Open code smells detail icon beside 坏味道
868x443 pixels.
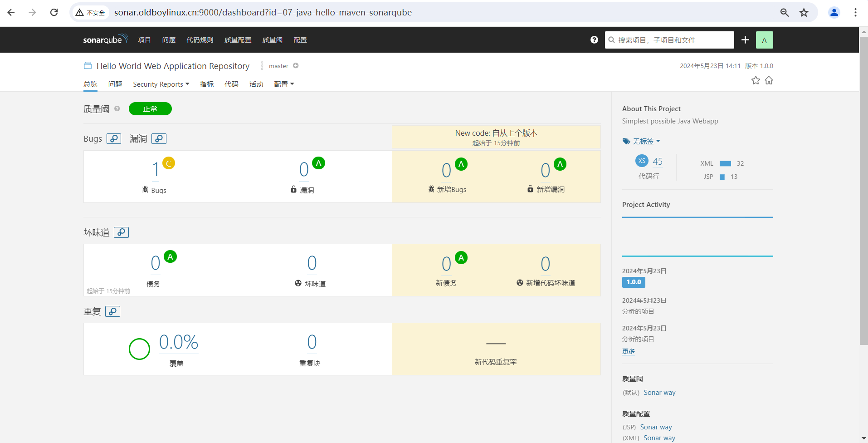point(121,232)
